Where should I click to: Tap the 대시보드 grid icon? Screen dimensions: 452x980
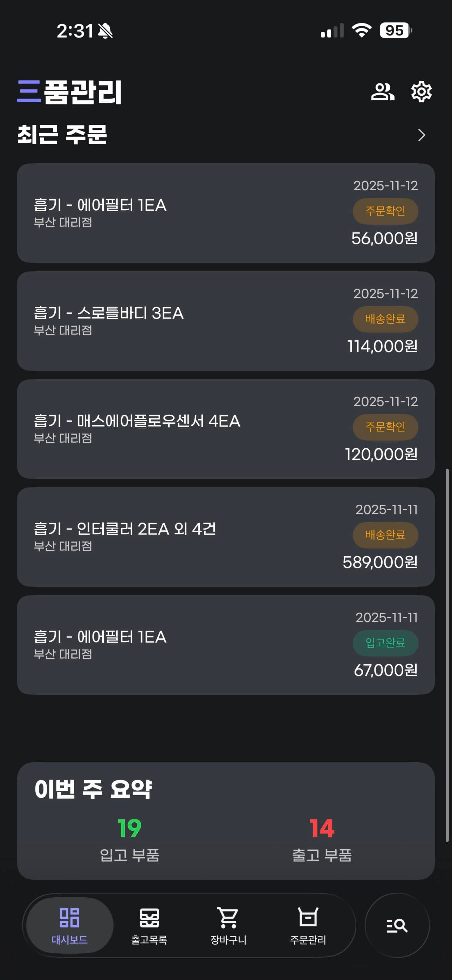(x=70, y=918)
